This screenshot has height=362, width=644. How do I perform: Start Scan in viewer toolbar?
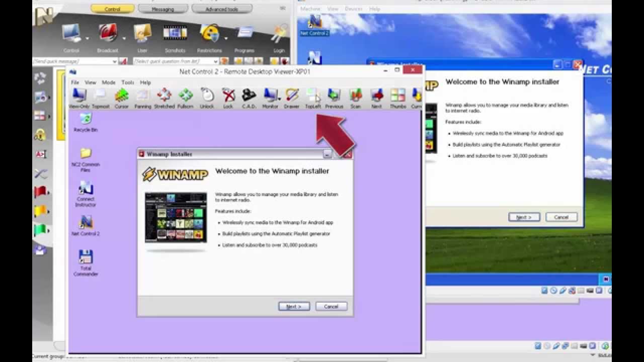point(356,98)
